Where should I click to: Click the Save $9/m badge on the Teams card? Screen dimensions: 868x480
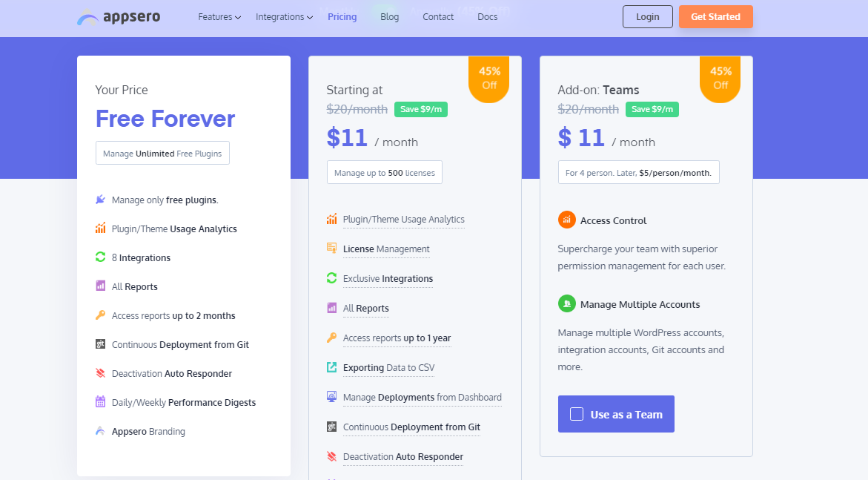(x=652, y=109)
